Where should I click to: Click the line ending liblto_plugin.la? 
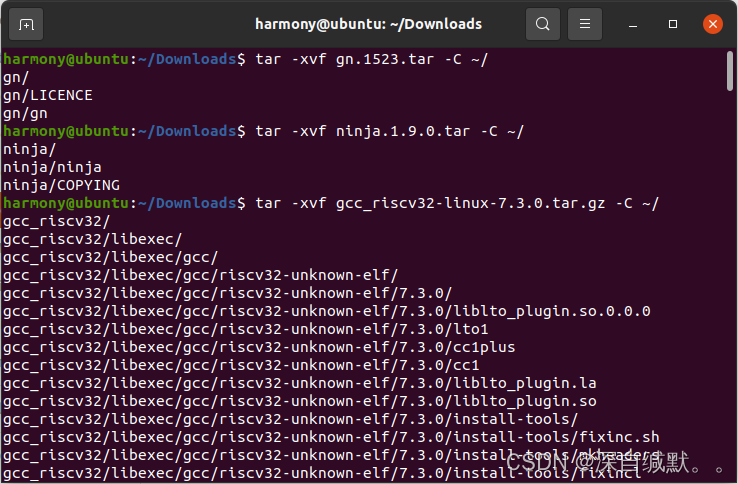click(300, 383)
